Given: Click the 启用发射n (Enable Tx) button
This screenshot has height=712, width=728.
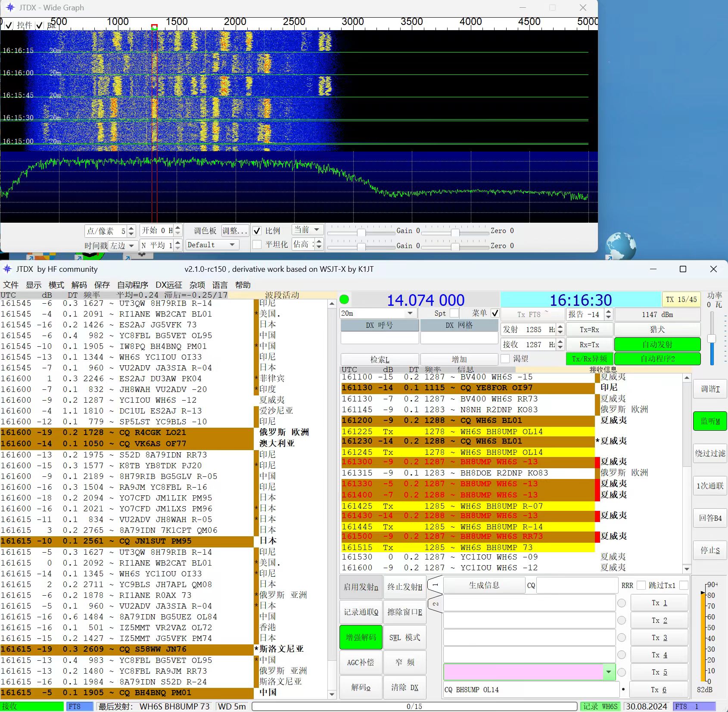Looking at the screenshot, I should (x=361, y=587).
